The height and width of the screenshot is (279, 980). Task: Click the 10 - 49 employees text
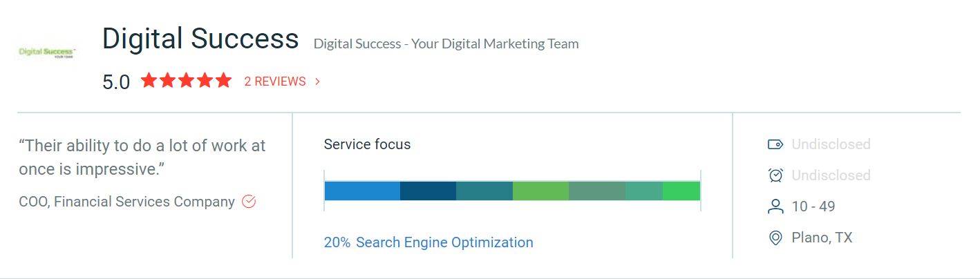(813, 206)
